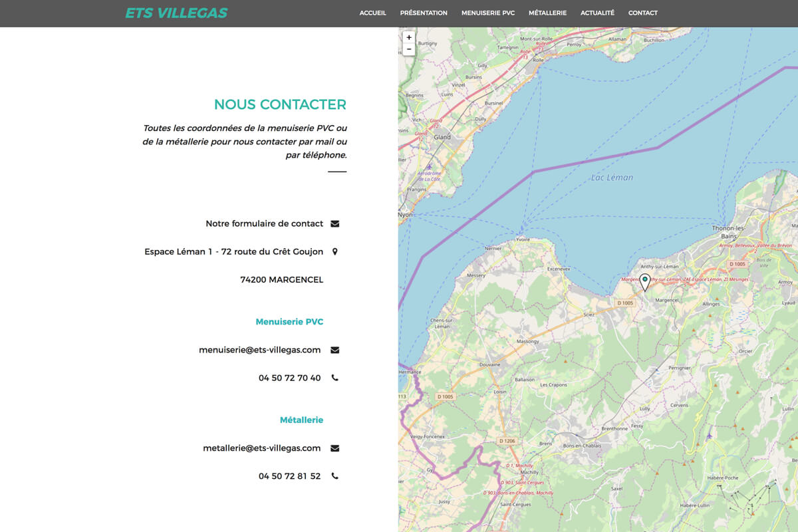The height and width of the screenshot is (532, 798).
Task: Navigate to the Métallerie section
Action: coord(547,13)
